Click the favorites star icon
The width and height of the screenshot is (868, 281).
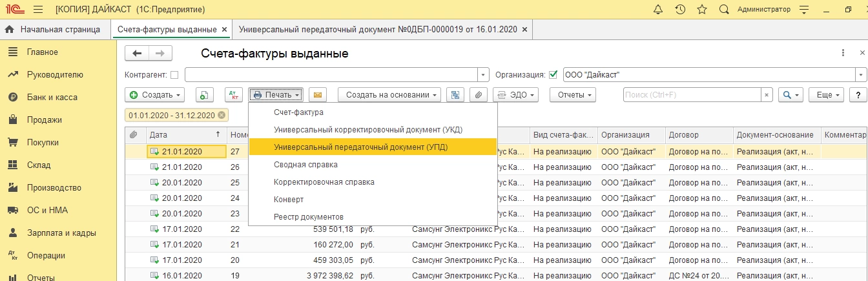coord(702,10)
